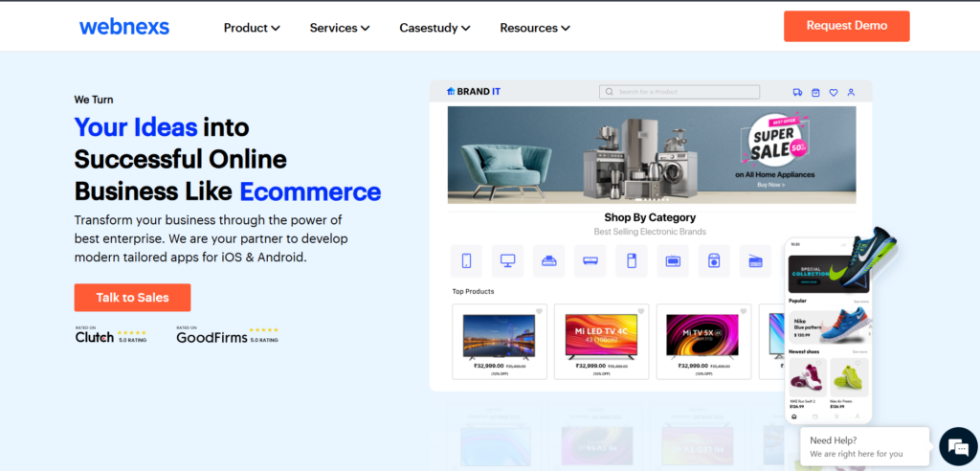This screenshot has height=471, width=980.
Task: Select the television category icon
Action: click(673, 260)
